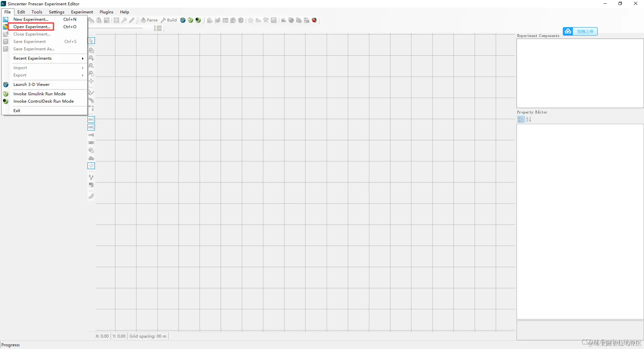The height and width of the screenshot is (349, 644).
Task: Click the zoom in magnifier with plus
Action: coord(91,58)
